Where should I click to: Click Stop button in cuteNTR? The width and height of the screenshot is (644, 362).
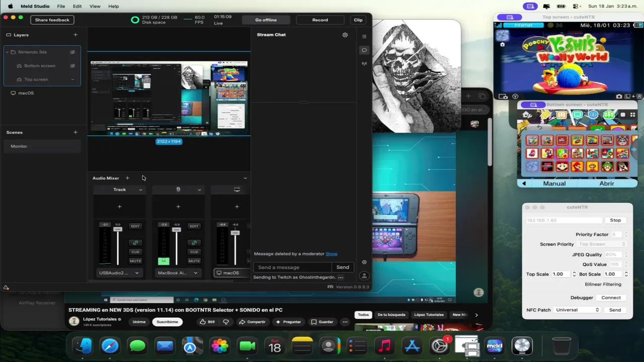[x=615, y=220]
